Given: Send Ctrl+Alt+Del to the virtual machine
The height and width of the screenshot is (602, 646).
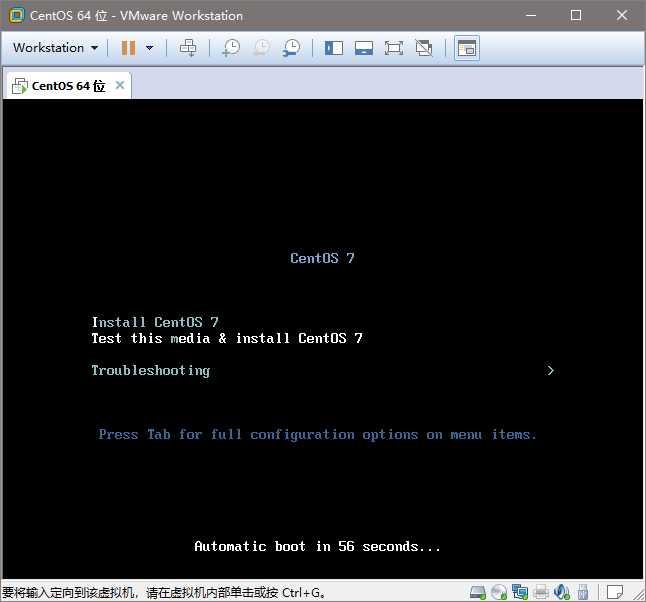Looking at the screenshot, I should pos(188,48).
